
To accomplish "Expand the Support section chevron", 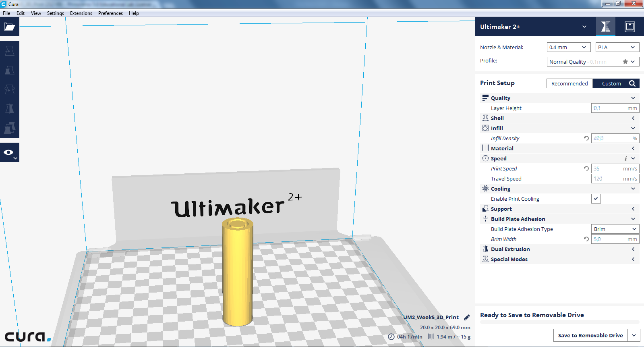I will pos(633,209).
